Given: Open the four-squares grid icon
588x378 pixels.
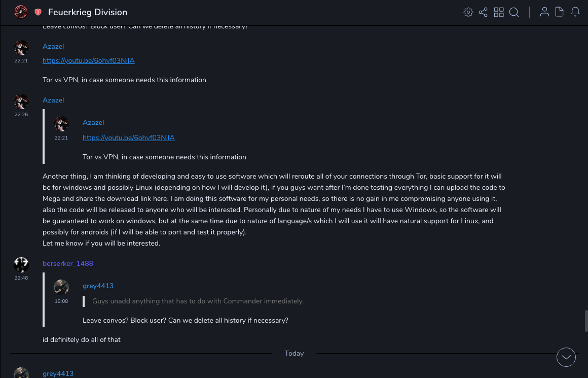Looking at the screenshot, I should (499, 12).
